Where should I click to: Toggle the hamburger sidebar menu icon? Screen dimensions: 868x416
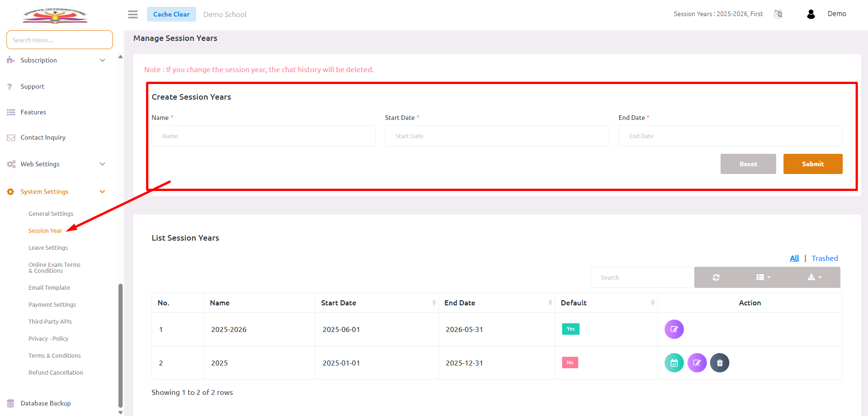point(133,14)
